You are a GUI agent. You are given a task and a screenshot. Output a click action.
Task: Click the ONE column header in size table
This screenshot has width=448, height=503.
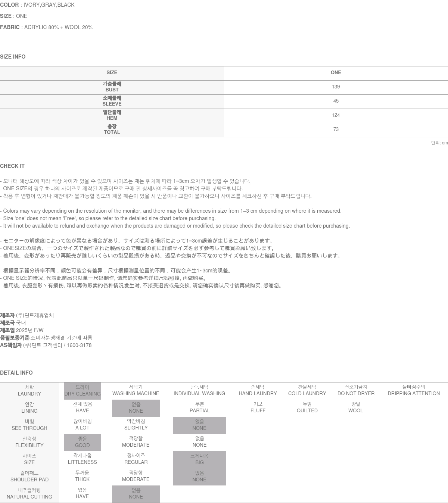point(336,73)
